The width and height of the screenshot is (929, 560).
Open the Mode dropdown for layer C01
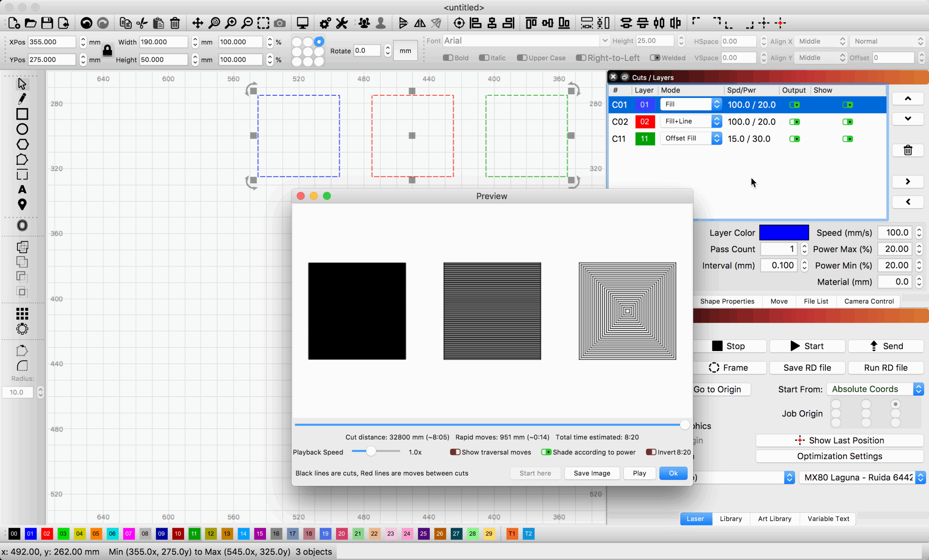click(691, 104)
